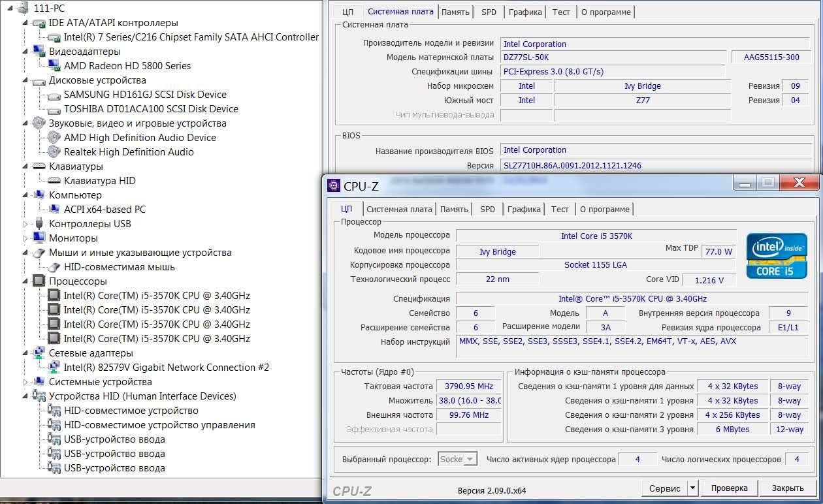823x504 pixels.
Task: Click the IDE ATA/ATAPI controllers category icon
Action: [38, 23]
